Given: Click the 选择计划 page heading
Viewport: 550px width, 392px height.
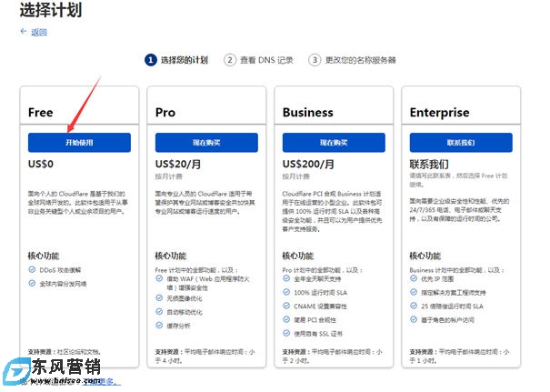Looking at the screenshot, I should point(51,10).
